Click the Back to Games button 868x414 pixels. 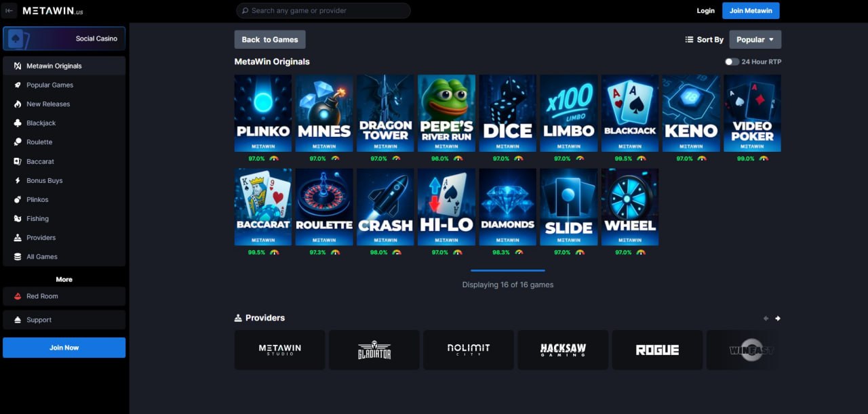click(270, 39)
